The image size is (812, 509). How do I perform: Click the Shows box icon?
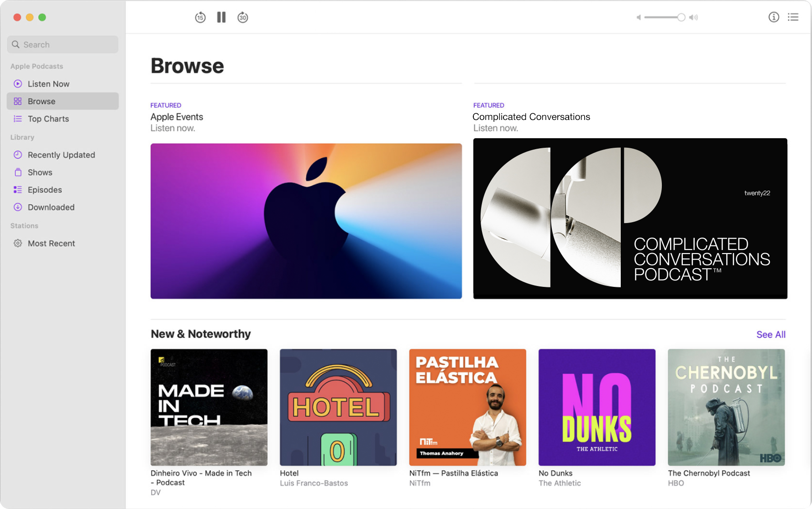click(18, 172)
